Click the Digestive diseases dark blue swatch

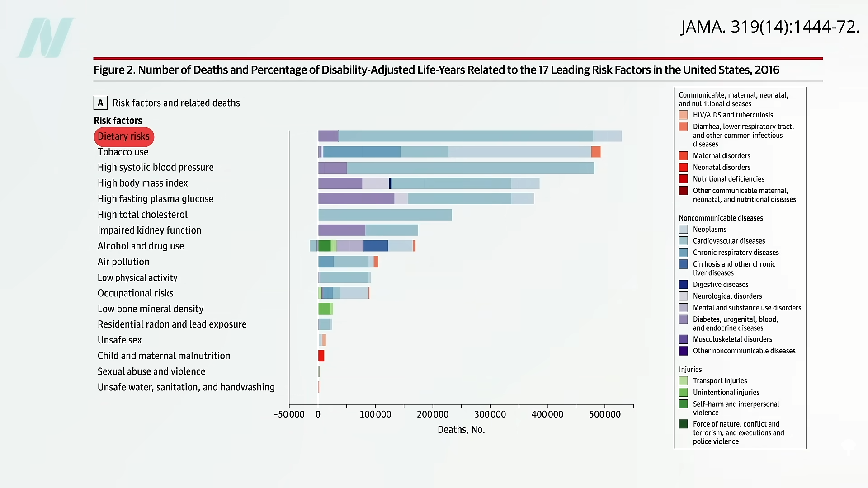coord(683,285)
